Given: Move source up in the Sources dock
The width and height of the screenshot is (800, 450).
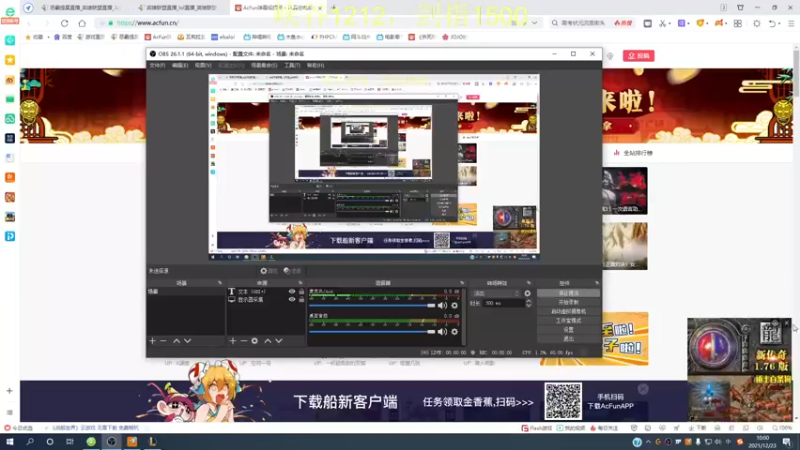Looking at the screenshot, I should pos(268,340).
